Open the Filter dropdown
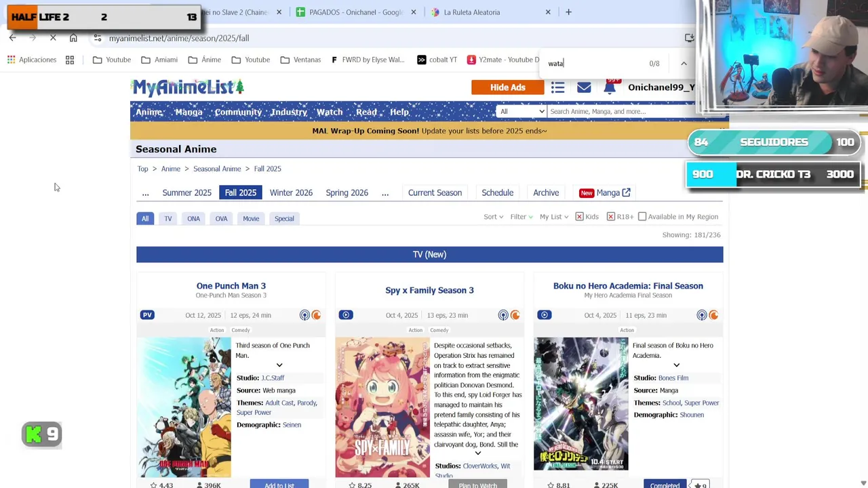Screen dimensions: 868x488 (x=521, y=217)
